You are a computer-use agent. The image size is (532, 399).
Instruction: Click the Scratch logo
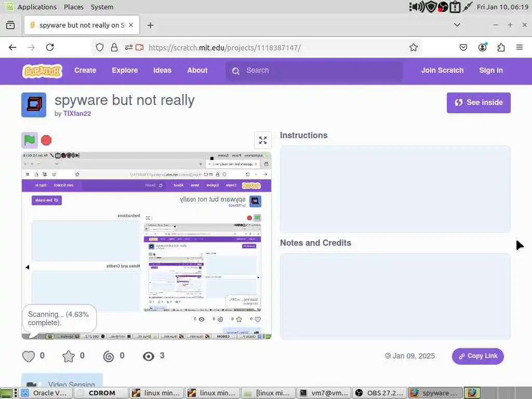point(43,71)
